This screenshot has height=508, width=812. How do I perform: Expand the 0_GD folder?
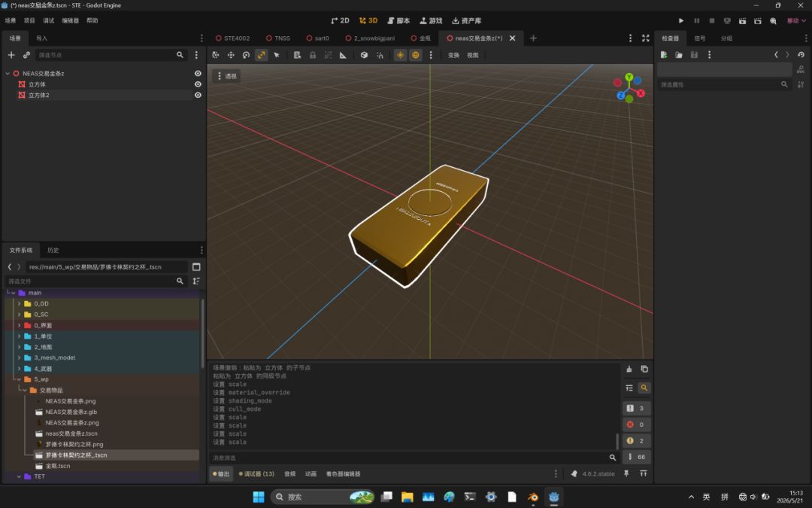pyautogui.click(x=19, y=304)
